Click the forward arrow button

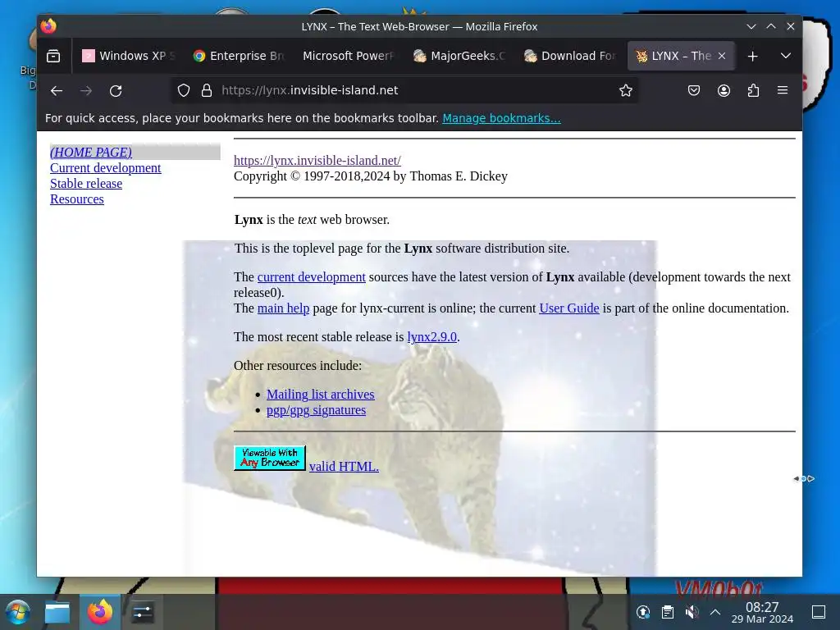click(85, 90)
